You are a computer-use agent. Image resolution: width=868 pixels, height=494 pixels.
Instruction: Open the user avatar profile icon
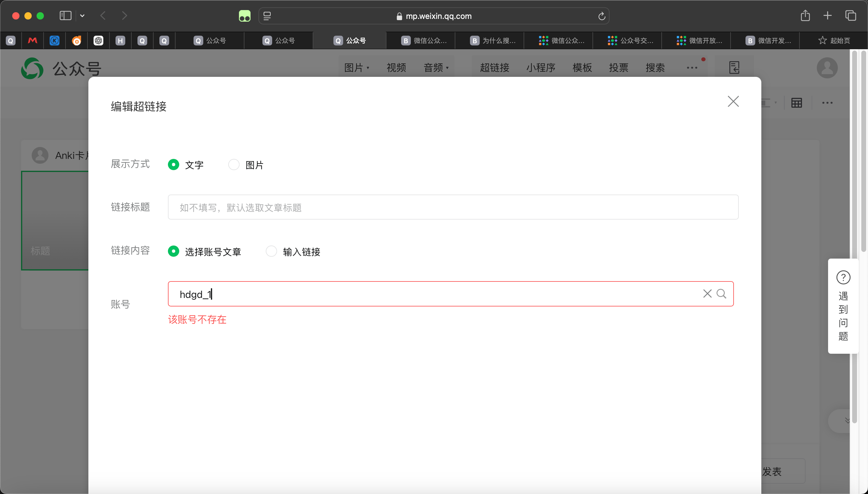click(827, 67)
